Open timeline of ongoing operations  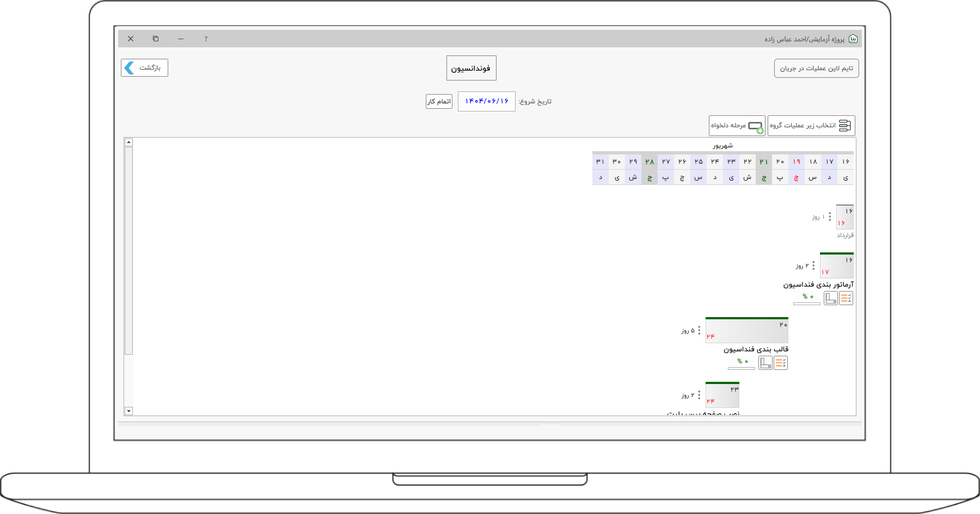pos(816,69)
